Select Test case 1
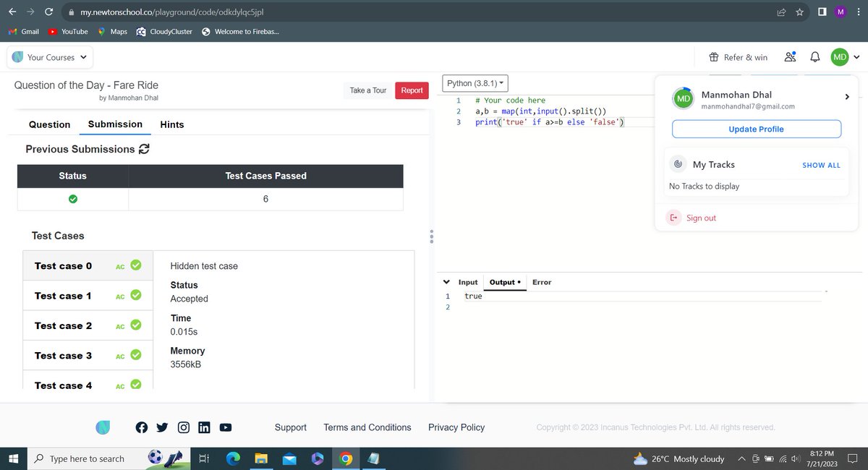 click(88, 296)
